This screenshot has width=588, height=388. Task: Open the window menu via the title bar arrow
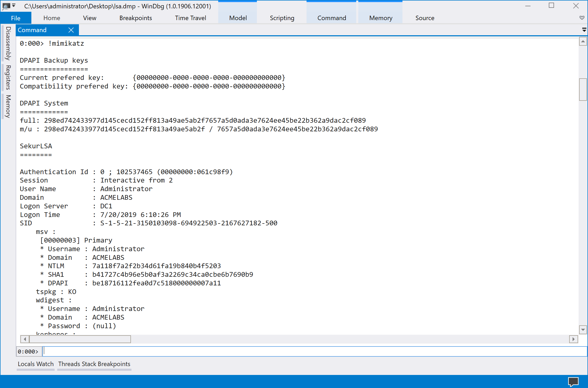[x=14, y=6]
